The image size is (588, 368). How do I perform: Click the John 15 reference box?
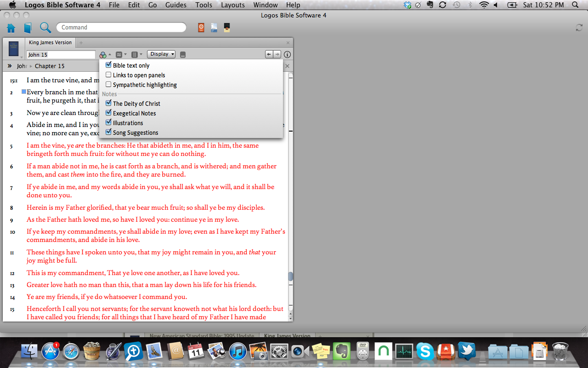tap(61, 55)
